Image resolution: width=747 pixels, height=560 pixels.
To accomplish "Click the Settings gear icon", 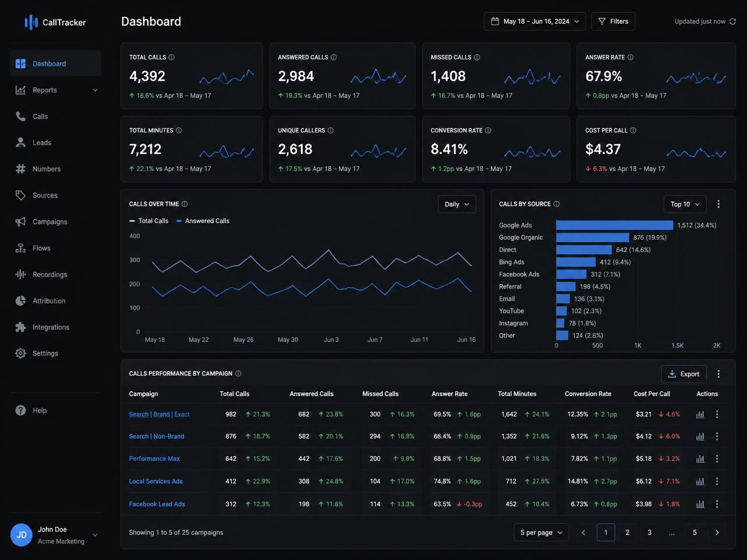I will coord(20,353).
